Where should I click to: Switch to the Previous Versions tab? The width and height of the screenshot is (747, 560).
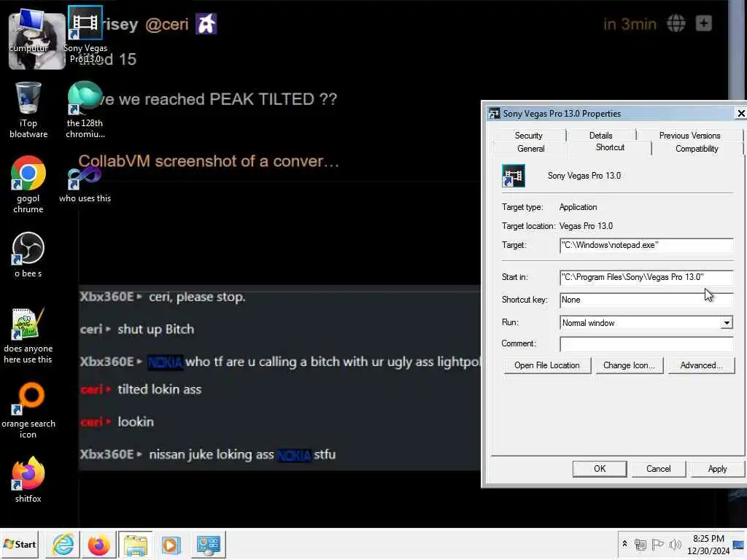(689, 136)
